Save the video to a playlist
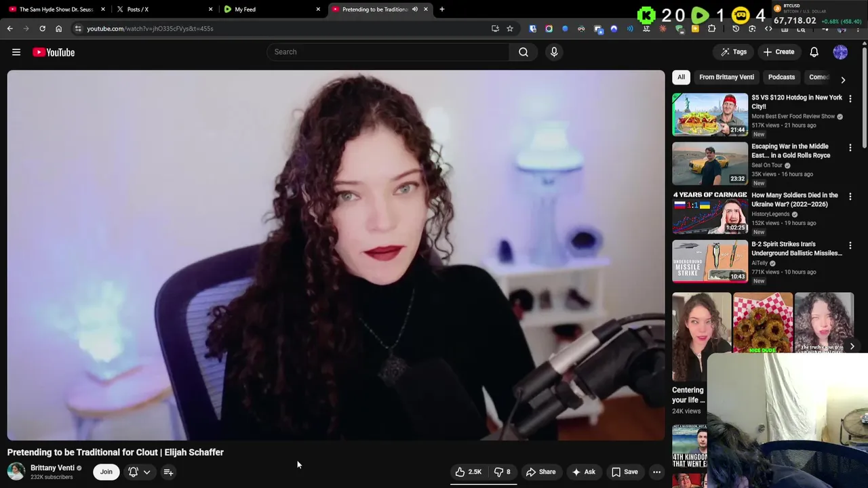Viewport: 868px width, 488px height. pyautogui.click(x=625, y=472)
